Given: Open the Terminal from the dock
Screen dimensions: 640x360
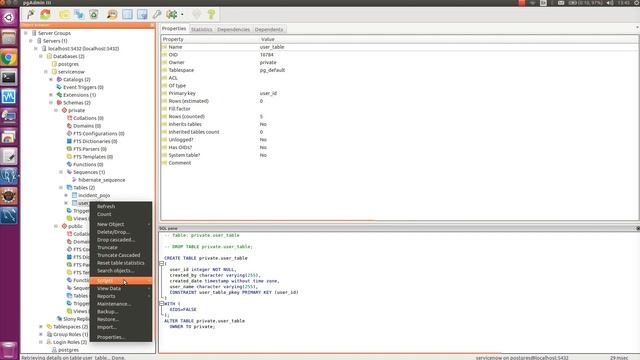Looking at the screenshot, I should point(9,77).
